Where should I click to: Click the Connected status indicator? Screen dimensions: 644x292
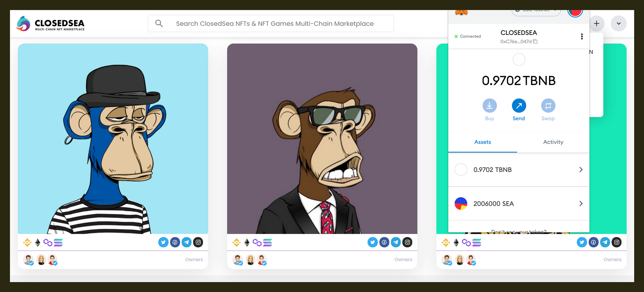468,36
